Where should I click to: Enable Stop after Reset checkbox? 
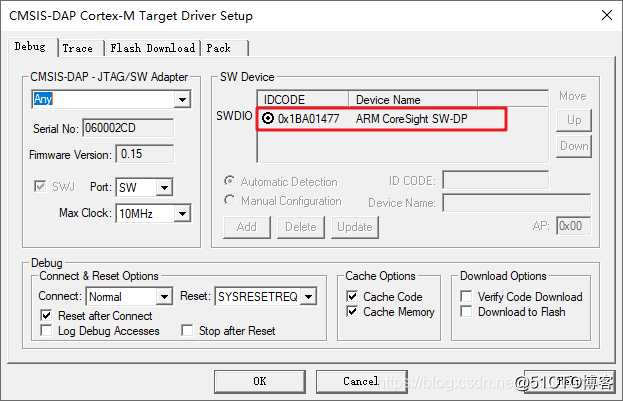tap(187, 330)
